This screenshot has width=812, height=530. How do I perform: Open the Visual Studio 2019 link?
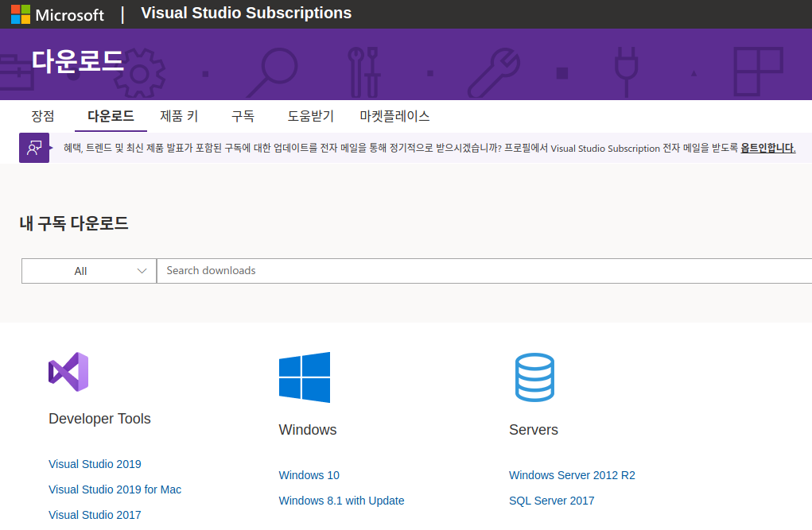pyautogui.click(x=95, y=464)
